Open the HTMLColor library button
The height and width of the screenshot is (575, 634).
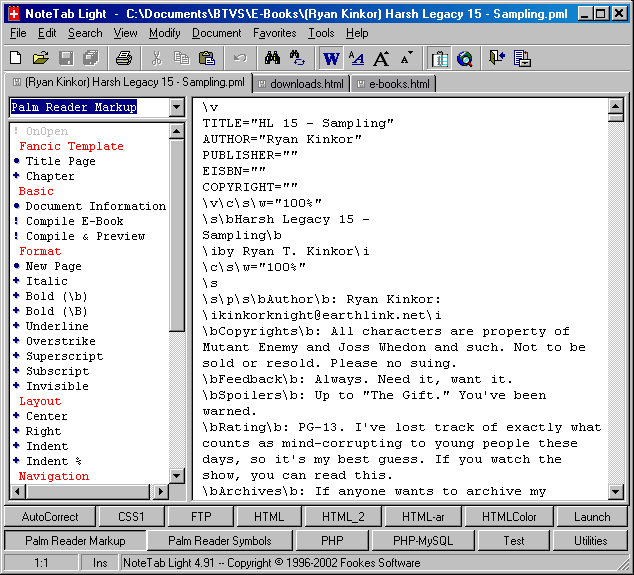(509, 517)
